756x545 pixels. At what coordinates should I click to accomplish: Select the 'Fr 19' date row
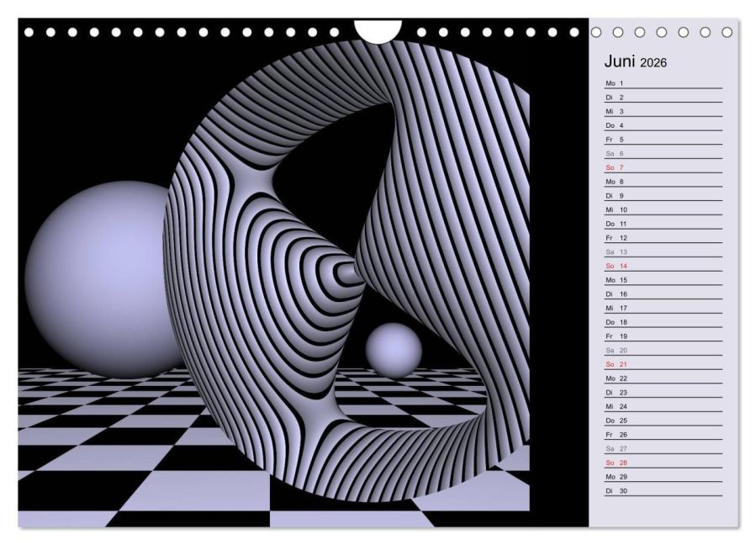[x=663, y=336]
